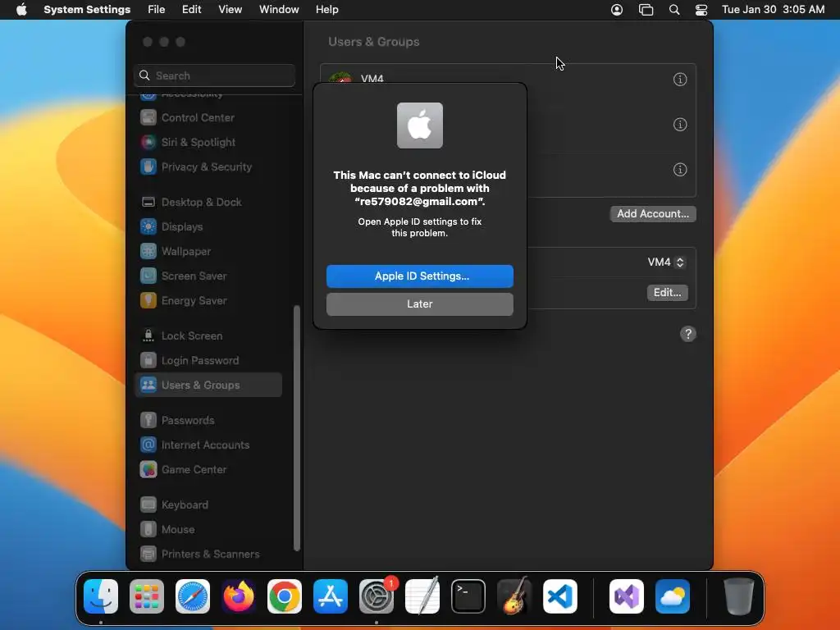Image resolution: width=840 pixels, height=630 pixels.
Task: Open Siri & Spotlight settings
Action: 208,142
